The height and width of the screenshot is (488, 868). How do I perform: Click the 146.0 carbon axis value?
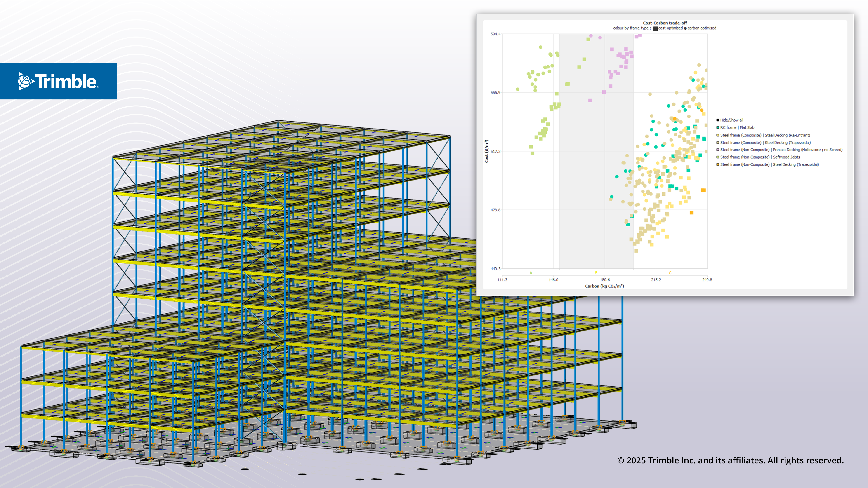[553, 280]
